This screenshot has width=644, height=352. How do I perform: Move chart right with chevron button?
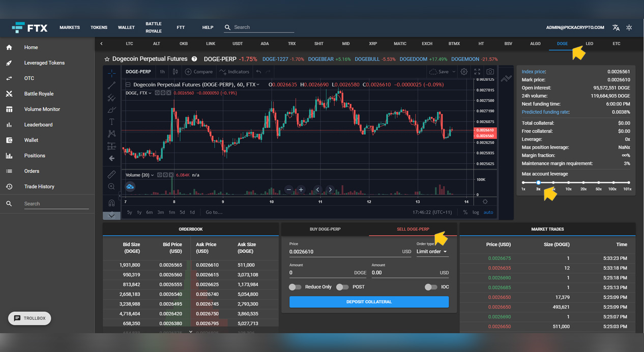[330, 190]
